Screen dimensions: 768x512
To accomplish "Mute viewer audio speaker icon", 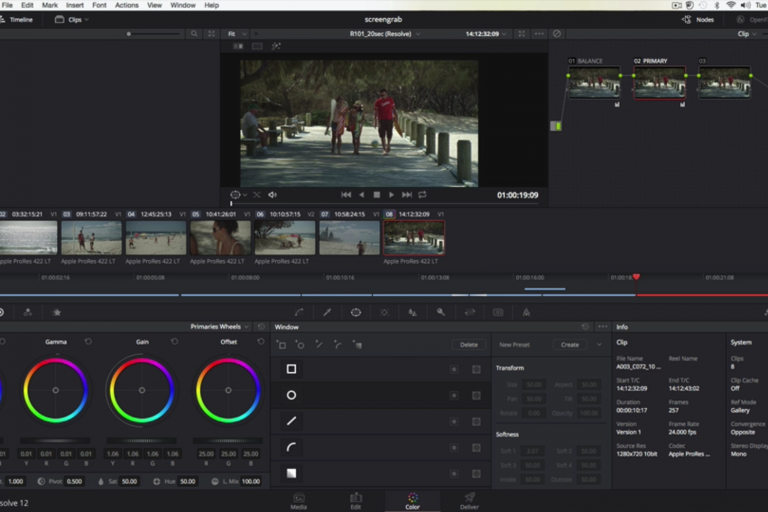I will (x=273, y=195).
